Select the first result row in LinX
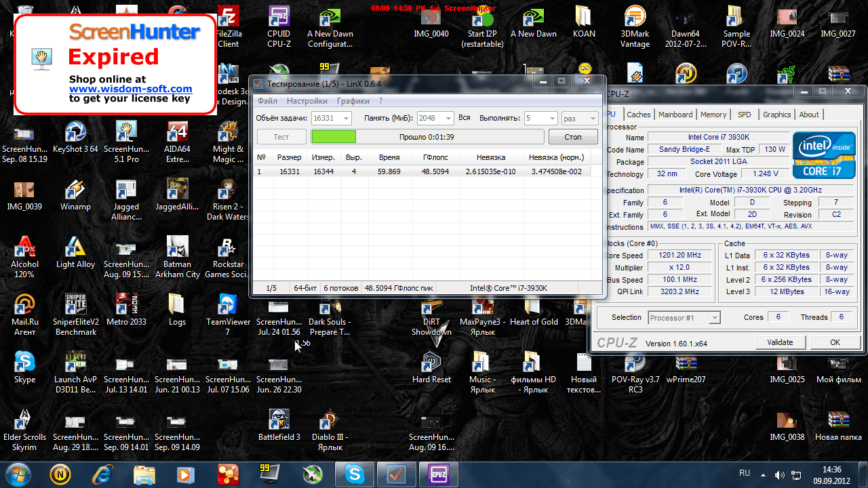Screen dimensions: 868x488 (x=420, y=171)
